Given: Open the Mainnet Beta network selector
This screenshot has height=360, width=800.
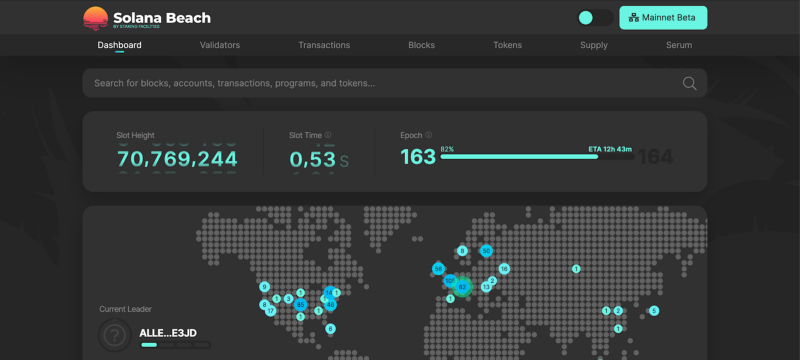Looking at the screenshot, I should click(663, 18).
